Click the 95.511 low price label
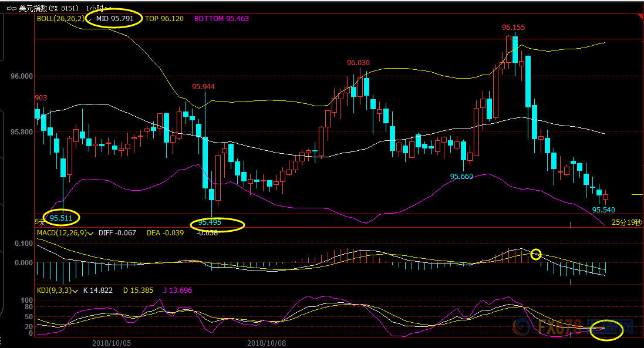Image resolution: width=644 pixels, height=348 pixels. click(61, 218)
